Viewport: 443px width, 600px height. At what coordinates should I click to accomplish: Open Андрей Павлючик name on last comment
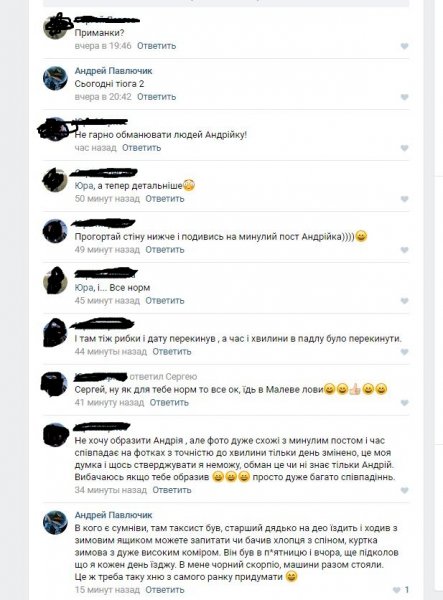click(x=113, y=515)
